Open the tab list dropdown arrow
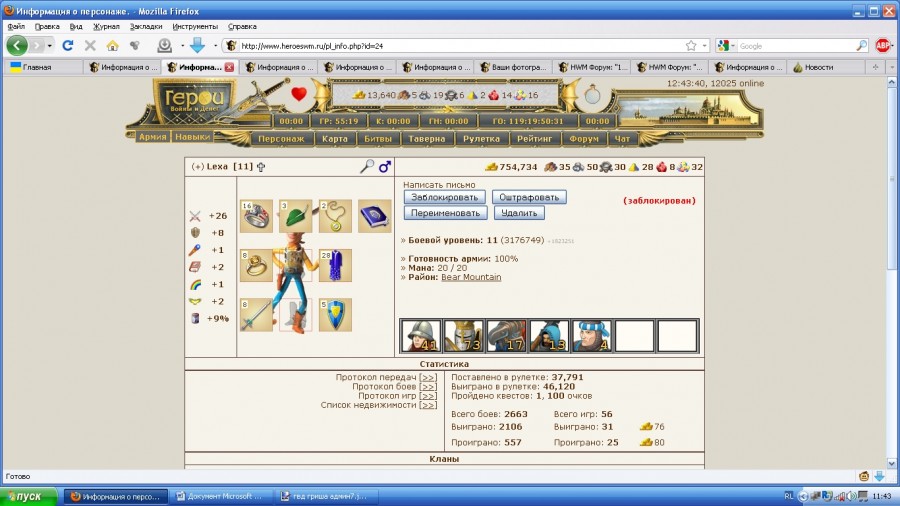The image size is (900, 506). click(x=892, y=67)
